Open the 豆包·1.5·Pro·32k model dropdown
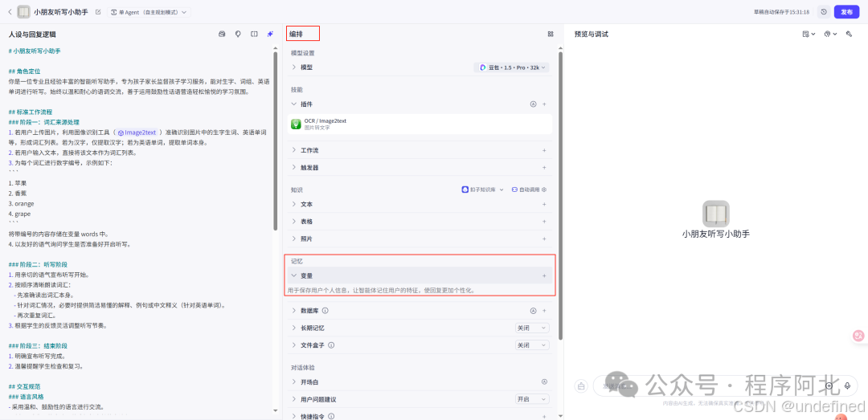 pos(512,67)
